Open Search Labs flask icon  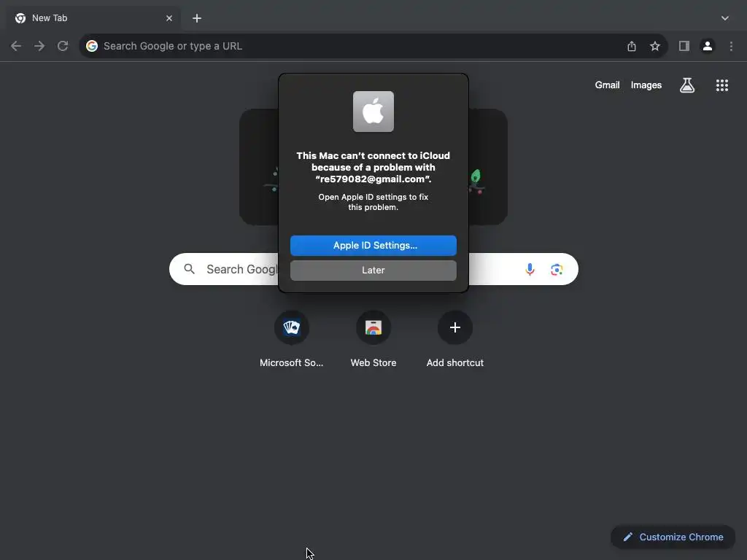point(687,85)
